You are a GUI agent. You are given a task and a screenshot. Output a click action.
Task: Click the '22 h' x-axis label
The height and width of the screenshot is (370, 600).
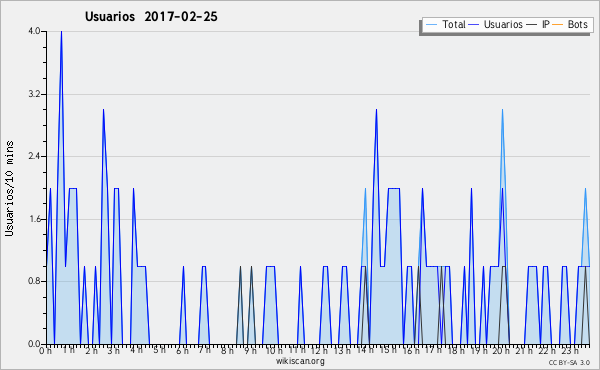tap(547, 351)
